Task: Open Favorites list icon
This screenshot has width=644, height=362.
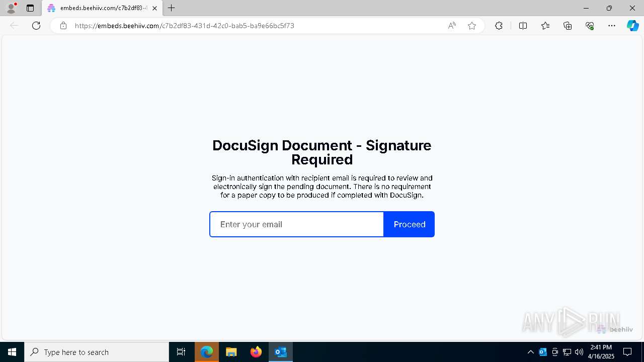Action: click(545, 26)
